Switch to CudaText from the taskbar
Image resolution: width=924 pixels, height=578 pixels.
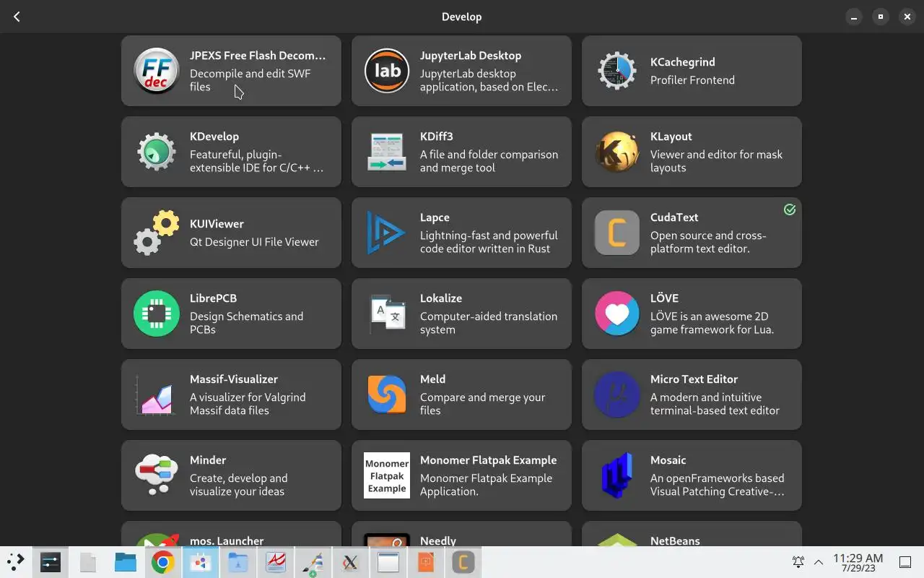pos(463,562)
